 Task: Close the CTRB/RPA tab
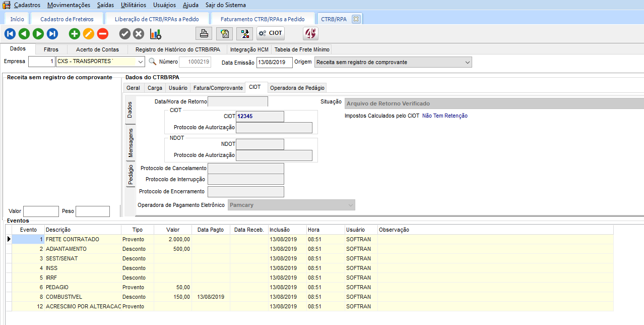point(356,19)
